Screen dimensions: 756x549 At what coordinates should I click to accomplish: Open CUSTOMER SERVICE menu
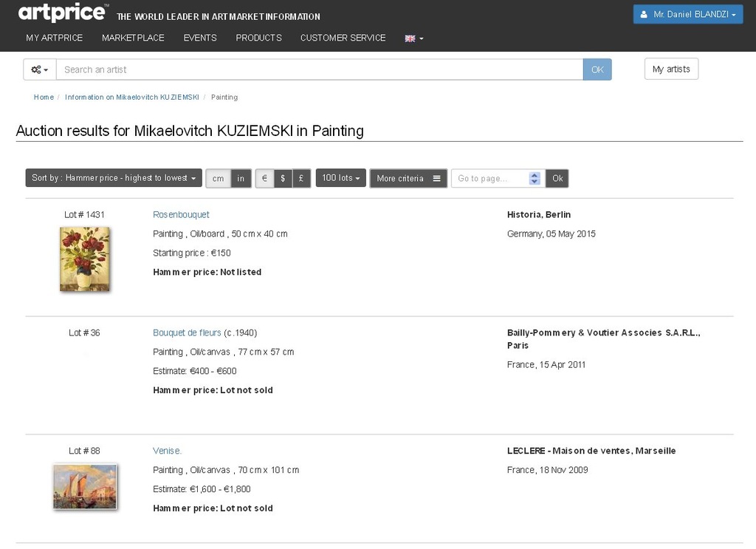pos(343,38)
